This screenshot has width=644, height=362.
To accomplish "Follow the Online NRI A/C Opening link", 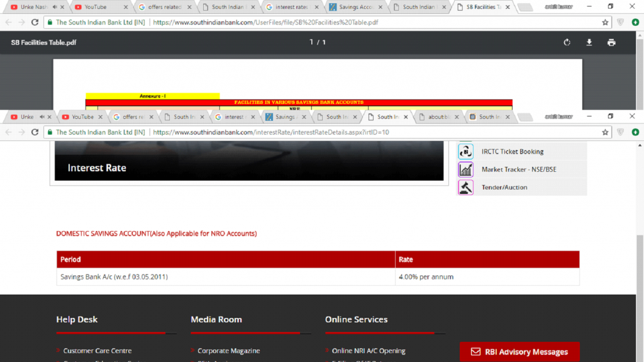I will point(369,351).
